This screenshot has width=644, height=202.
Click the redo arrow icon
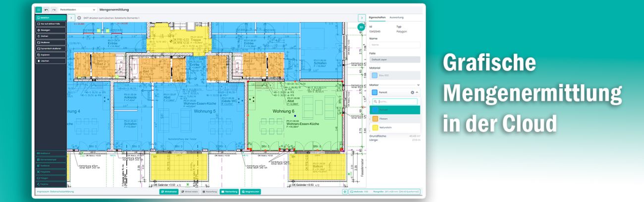[x=54, y=9]
